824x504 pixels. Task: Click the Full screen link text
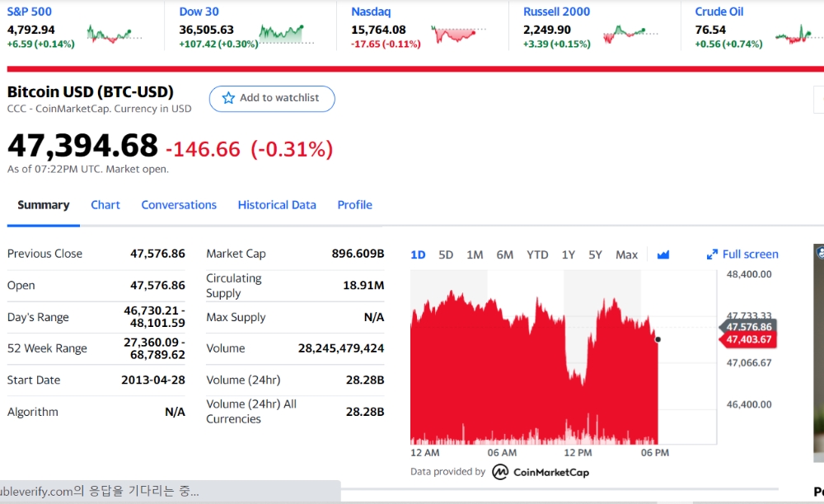click(x=750, y=254)
